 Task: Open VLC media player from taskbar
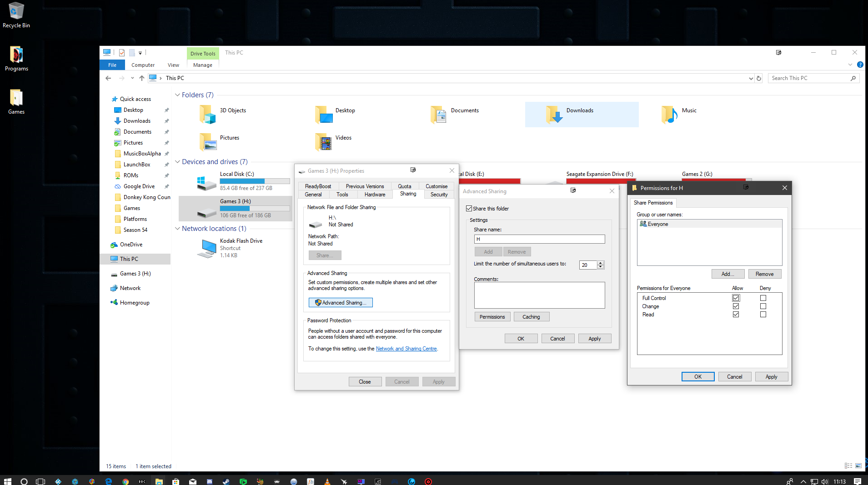point(327,481)
